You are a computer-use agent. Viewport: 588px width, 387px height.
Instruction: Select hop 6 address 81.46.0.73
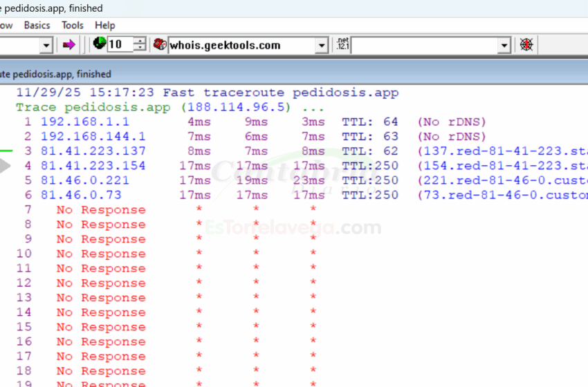[81, 195]
